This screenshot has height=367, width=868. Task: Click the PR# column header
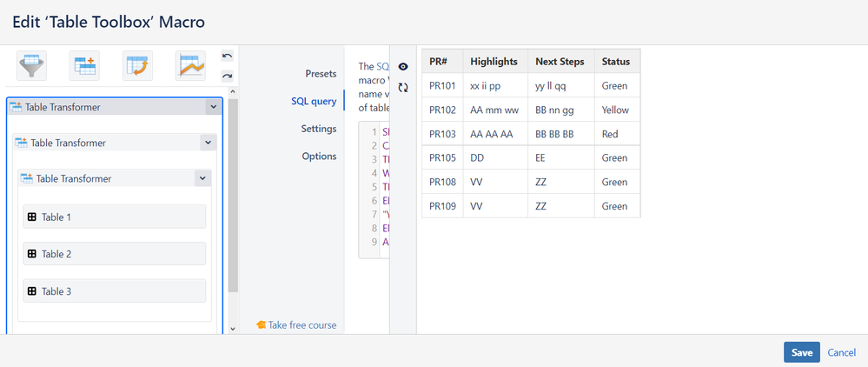point(442,62)
